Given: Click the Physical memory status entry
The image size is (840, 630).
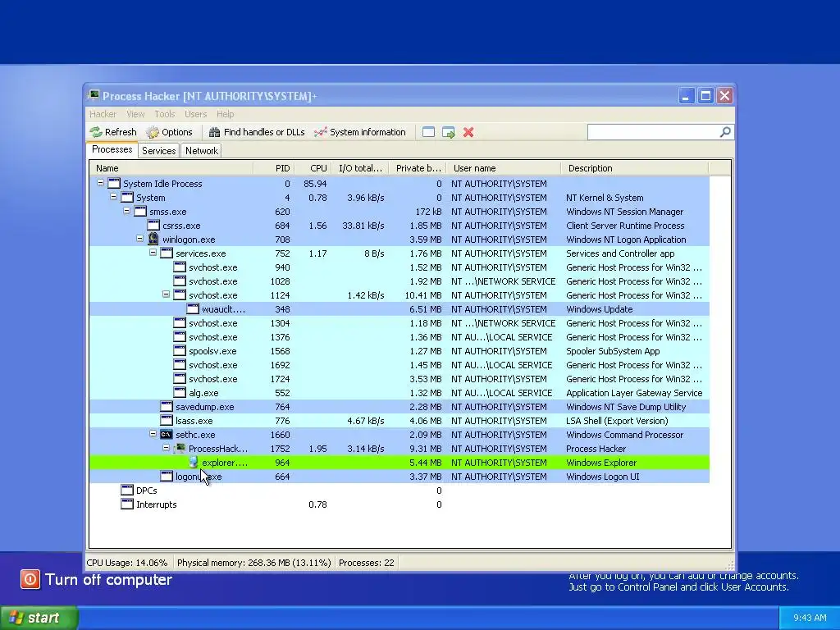Looking at the screenshot, I should [254, 563].
